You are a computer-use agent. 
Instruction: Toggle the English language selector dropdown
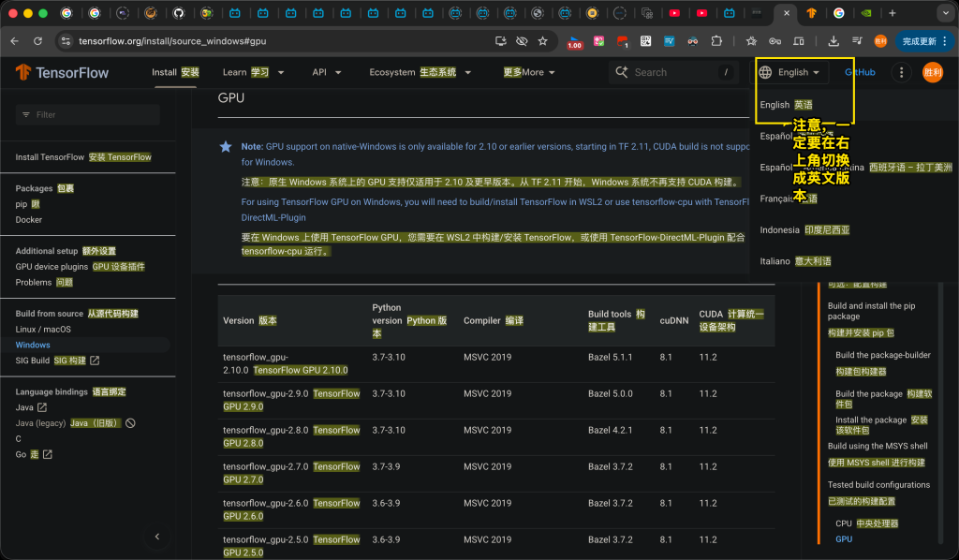pos(789,72)
